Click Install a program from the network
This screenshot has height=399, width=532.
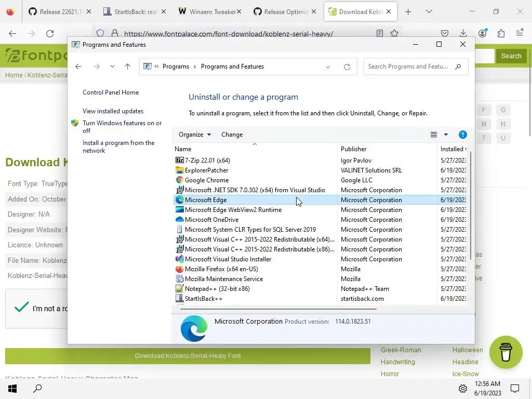pyautogui.click(x=118, y=147)
